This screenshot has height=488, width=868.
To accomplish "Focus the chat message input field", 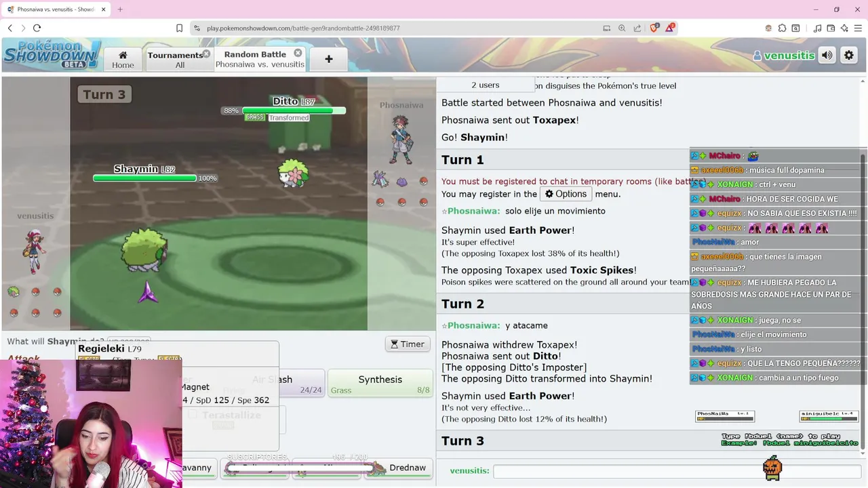I will pyautogui.click(x=675, y=471).
